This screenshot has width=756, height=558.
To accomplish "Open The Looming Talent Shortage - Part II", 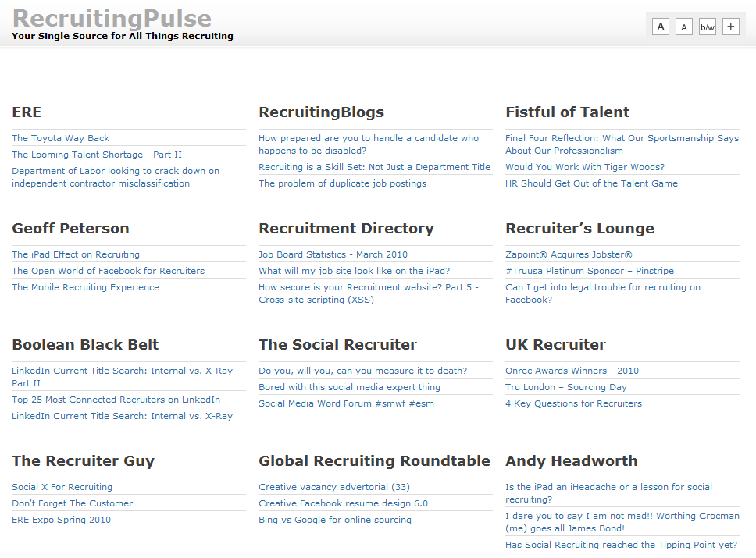I will 97,154.
